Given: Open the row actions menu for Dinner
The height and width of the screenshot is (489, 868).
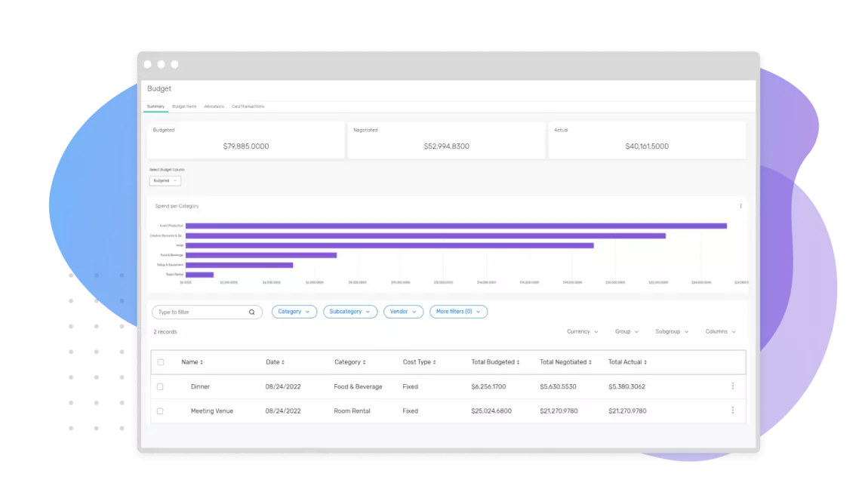Looking at the screenshot, I should (x=732, y=386).
